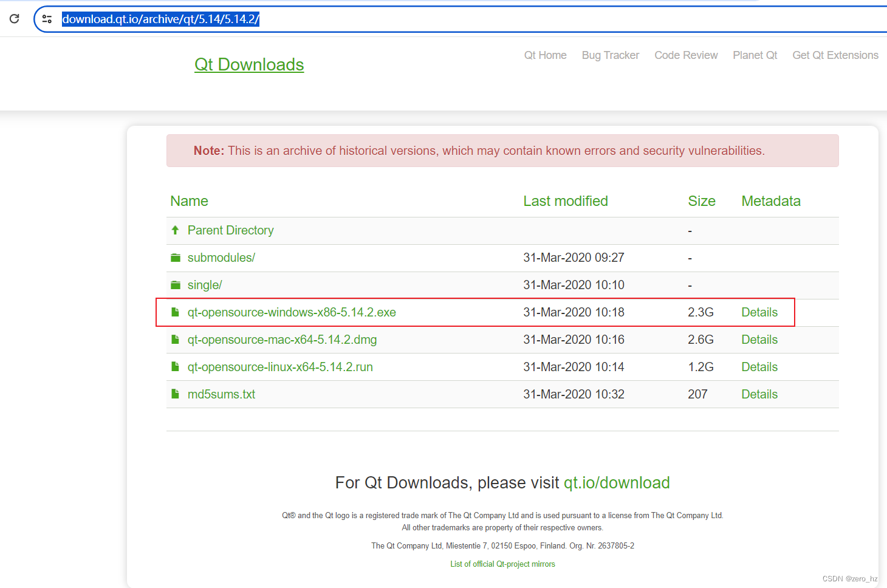Viewport: 887px width, 588px height.
Task: Click date 31-Mar-2020 10:32
Action: 574,394
